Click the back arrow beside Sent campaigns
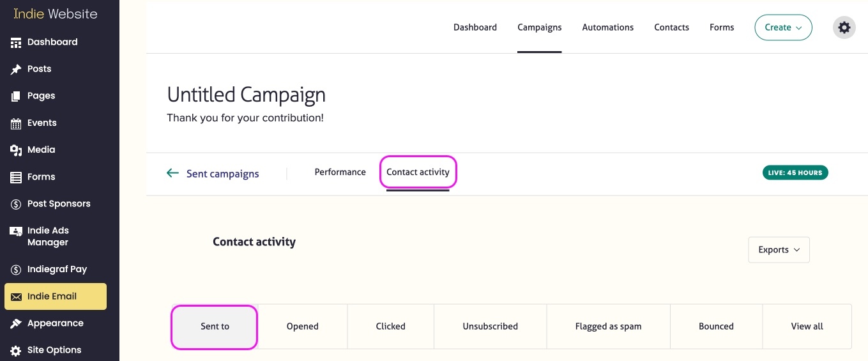The image size is (868, 361). 172,173
